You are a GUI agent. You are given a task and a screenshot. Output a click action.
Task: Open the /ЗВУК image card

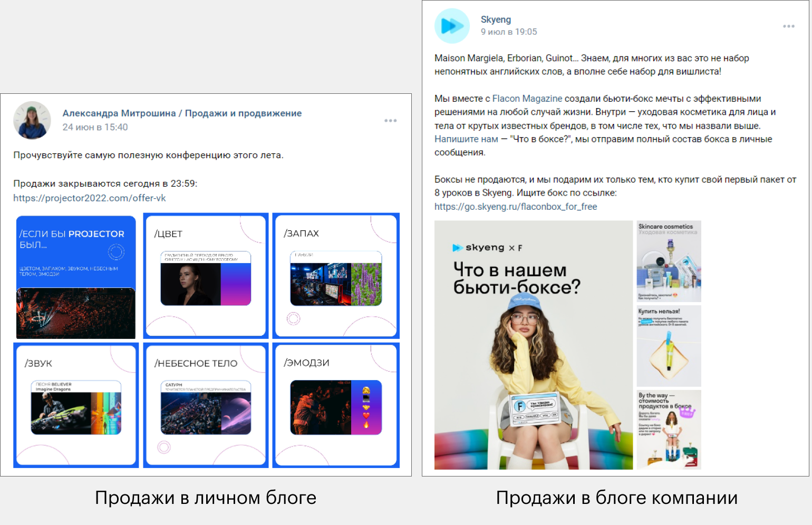pos(76,405)
